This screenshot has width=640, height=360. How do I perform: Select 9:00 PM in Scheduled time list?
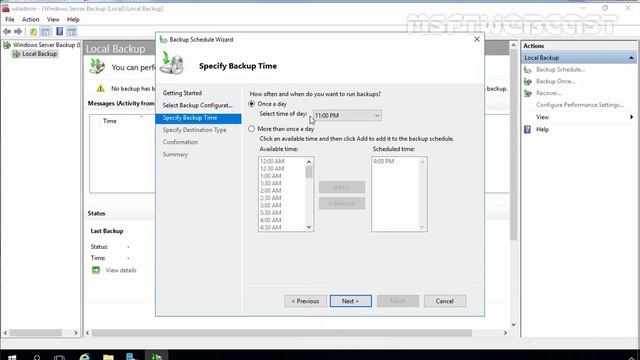coord(384,161)
